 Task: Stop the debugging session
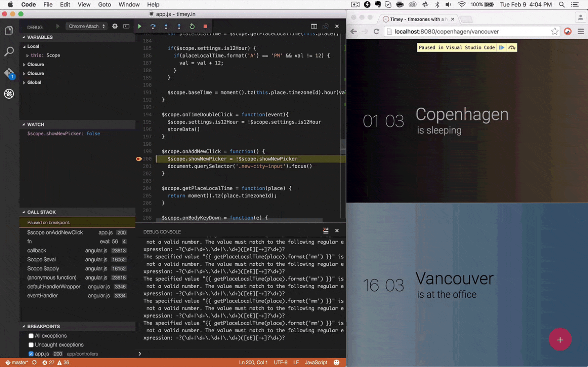[x=205, y=26]
